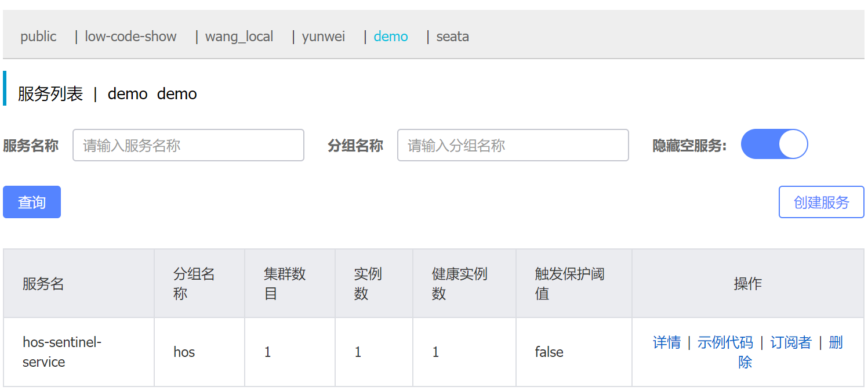Click the 服务名称 service name input
Viewport: 868px width, 390px height.
188,145
